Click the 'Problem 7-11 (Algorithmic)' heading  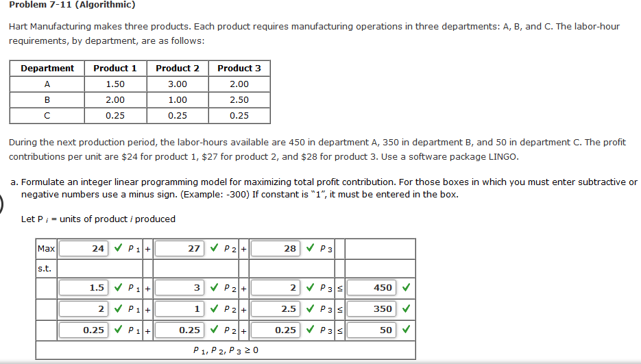(x=72, y=5)
